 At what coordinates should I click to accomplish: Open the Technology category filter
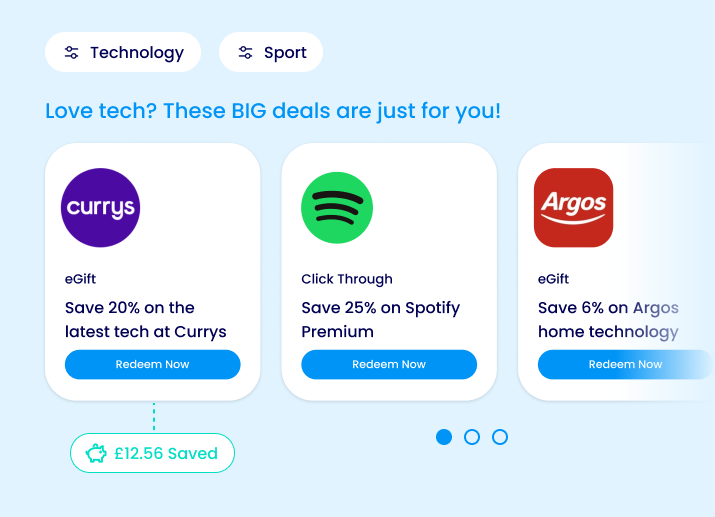(x=123, y=53)
